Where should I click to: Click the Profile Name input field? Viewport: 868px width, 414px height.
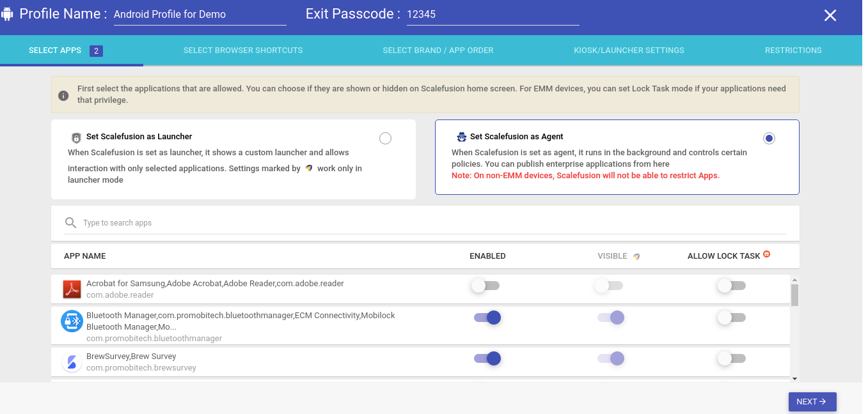200,15
